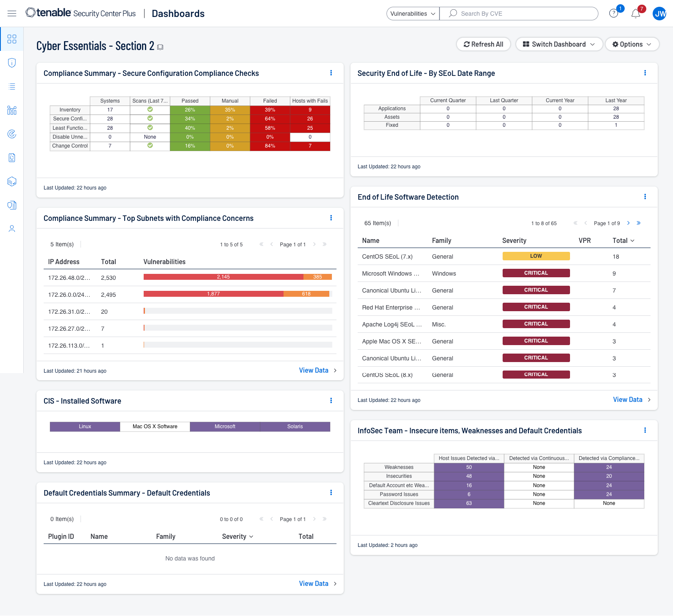Click the red 2,145 vulnerabilities bar
Image resolution: width=673 pixels, height=616 pixels.
click(223, 277)
